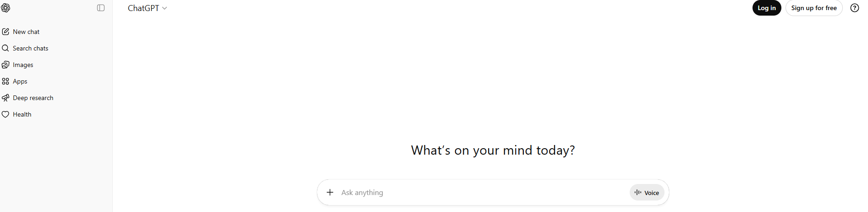Click the Search chats magnifier icon
The height and width of the screenshot is (212, 868).
tap(5, 48)
